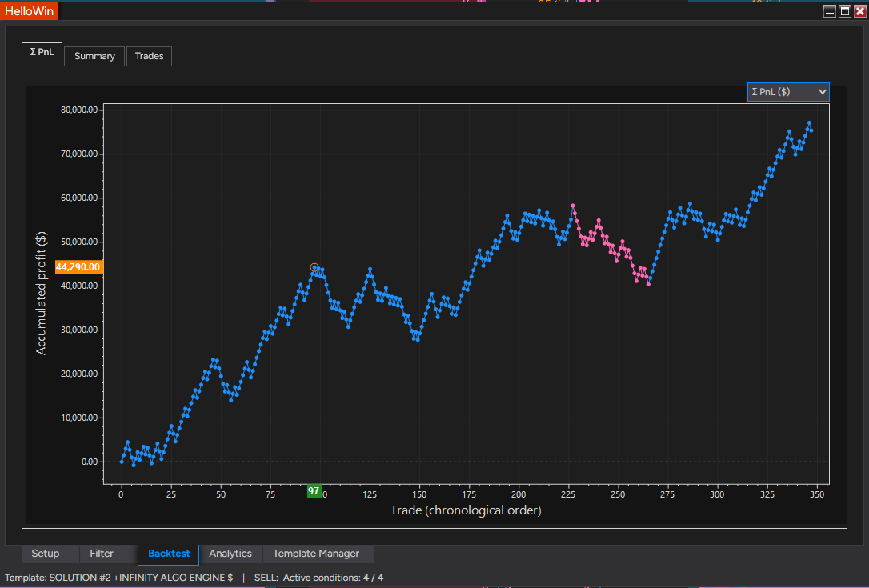Switch to the Trades tab
Image resolution: width=869 pixels, height=588 pixels.
pyautogui.click(x=149, y=56)
